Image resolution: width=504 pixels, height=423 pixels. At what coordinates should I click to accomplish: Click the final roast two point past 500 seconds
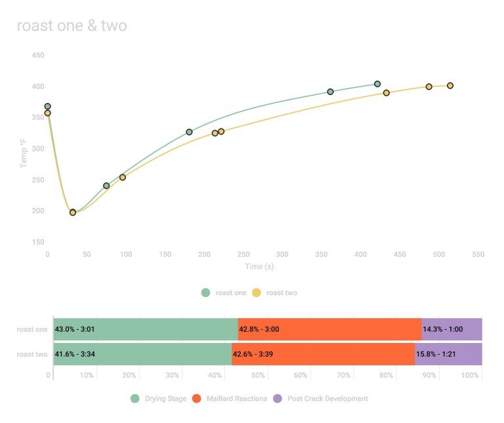[x=450, y=86]
